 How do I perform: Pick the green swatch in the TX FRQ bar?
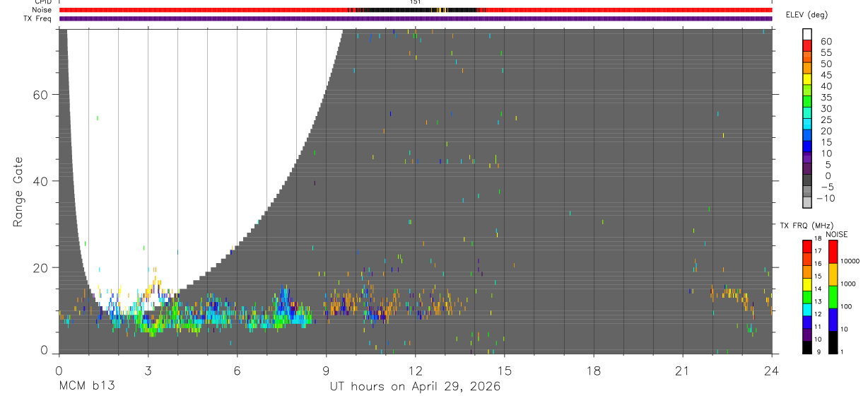coord(807,297)
